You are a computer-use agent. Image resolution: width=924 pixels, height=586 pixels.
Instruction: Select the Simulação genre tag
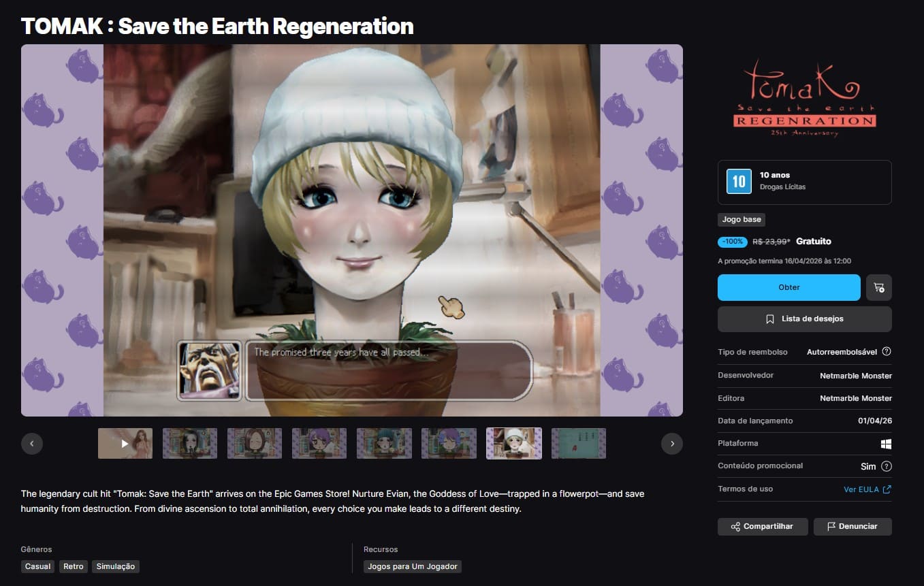[115, 566]
